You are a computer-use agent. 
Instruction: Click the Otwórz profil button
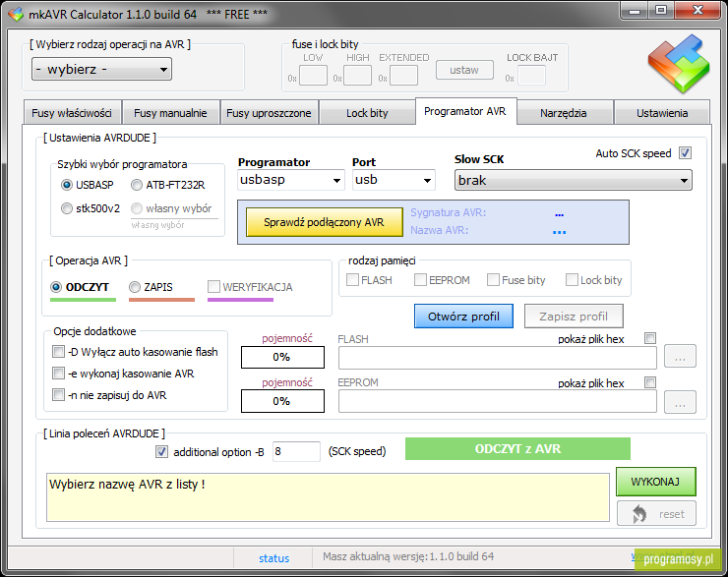(x=463, y=317)
